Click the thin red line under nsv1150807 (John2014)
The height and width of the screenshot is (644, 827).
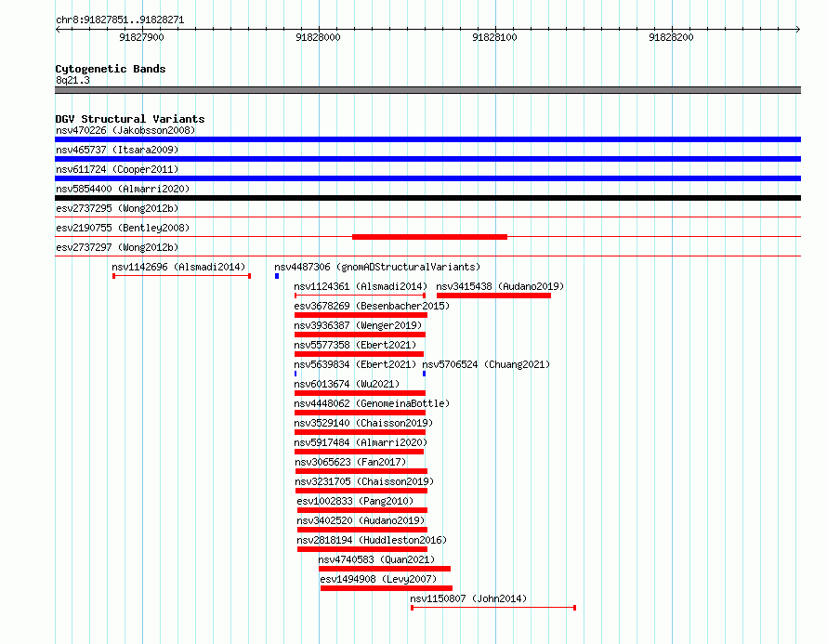point(493,608)
